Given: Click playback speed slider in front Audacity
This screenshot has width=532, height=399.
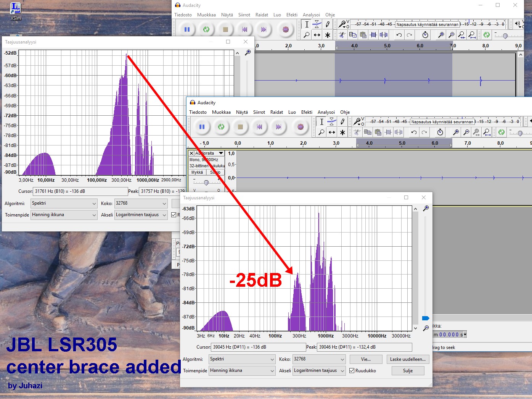Looking at the screenshot, I should (x=520, y=133).
